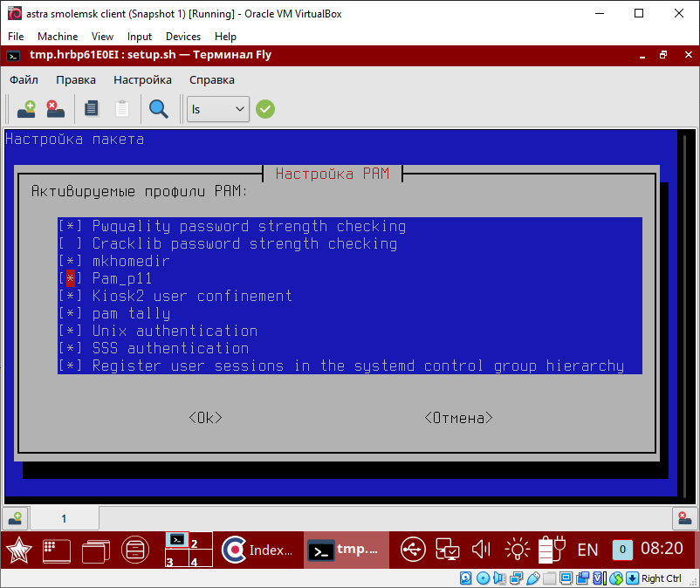Toggle Kiosk2 user confinement checkbox
The image size is (700, 588).
click(x=71, y=296)
